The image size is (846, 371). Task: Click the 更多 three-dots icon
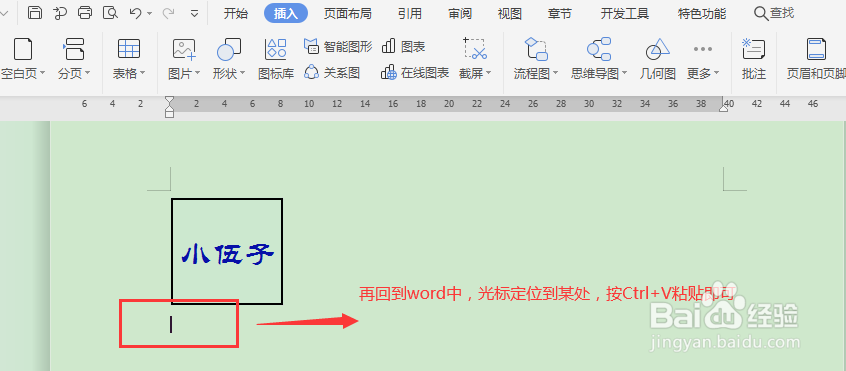703,49
